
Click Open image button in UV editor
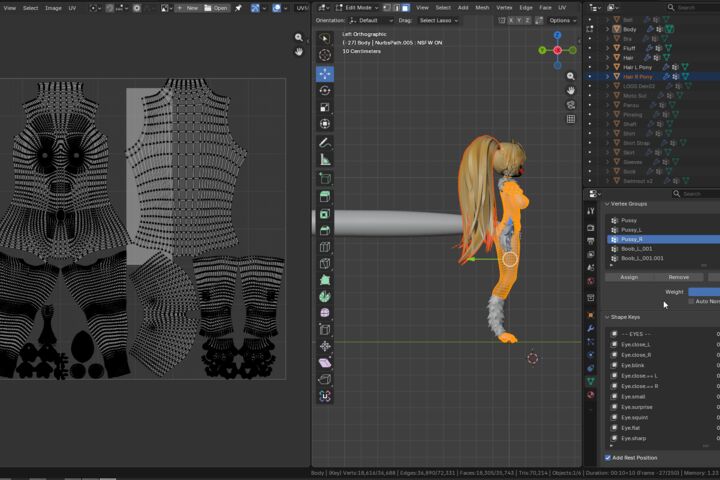point(216,8)
